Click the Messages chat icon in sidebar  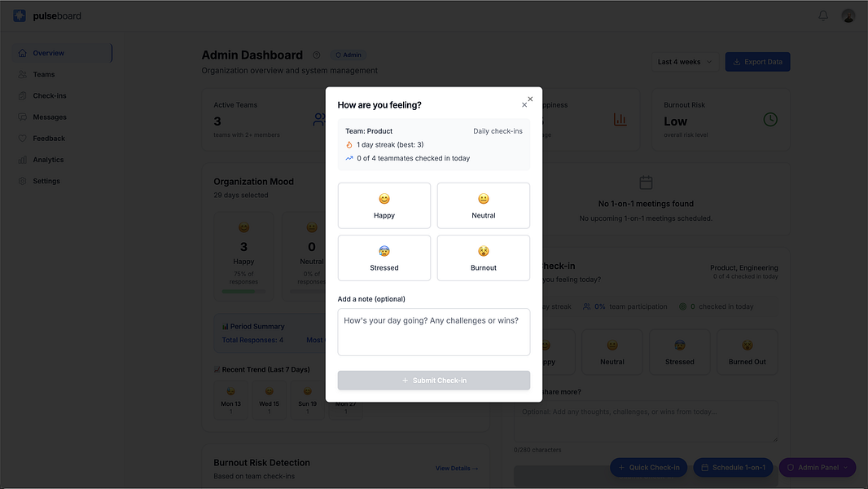click(x=23, y=117)
